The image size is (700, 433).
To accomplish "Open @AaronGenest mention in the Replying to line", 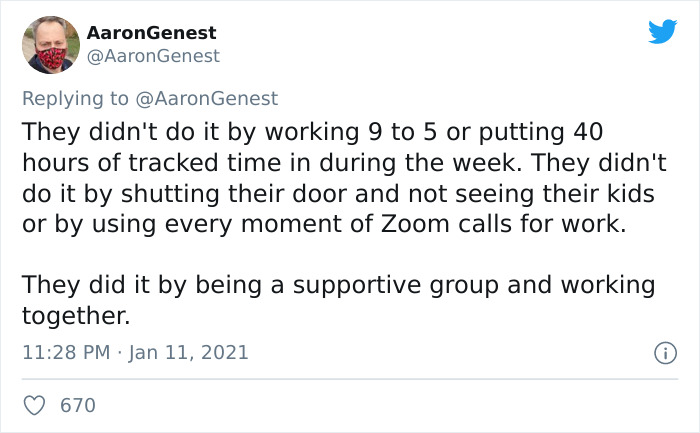I will coord(206,98).
